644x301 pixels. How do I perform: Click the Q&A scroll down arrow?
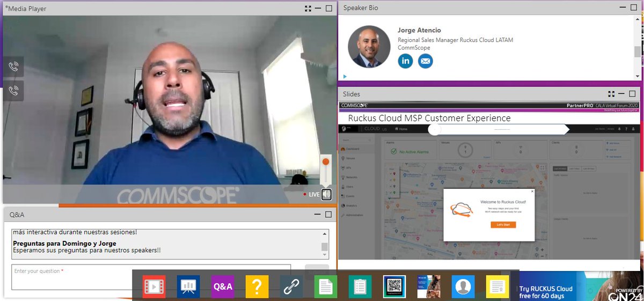[x=325, y=255]
